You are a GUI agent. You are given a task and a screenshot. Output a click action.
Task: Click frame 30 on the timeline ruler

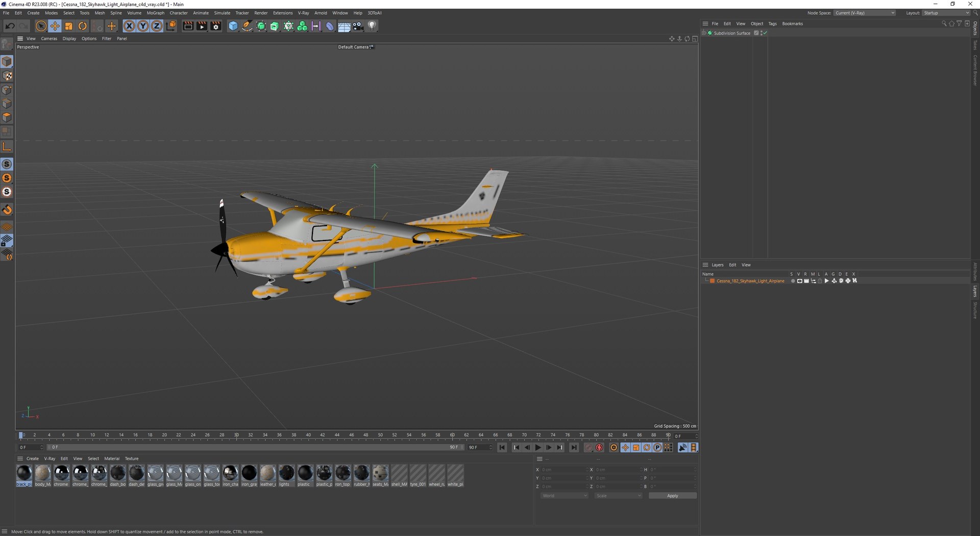coord(236,435)
